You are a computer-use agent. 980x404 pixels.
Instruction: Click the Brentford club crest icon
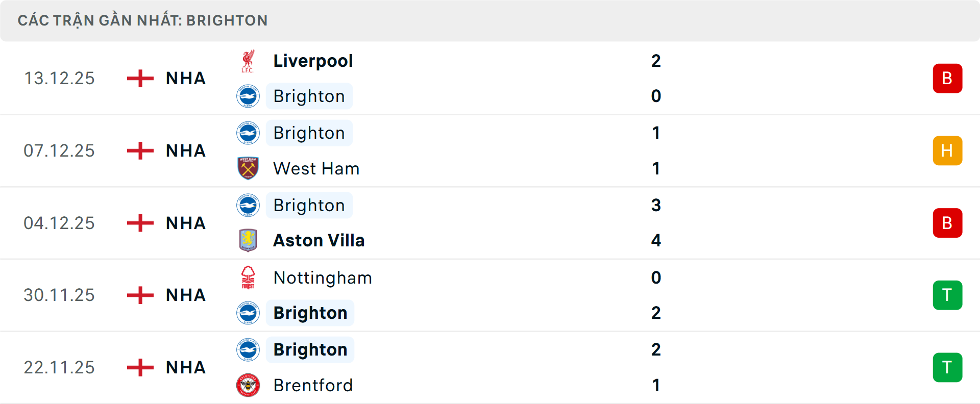pyautogui.click(x=248, y=385)
